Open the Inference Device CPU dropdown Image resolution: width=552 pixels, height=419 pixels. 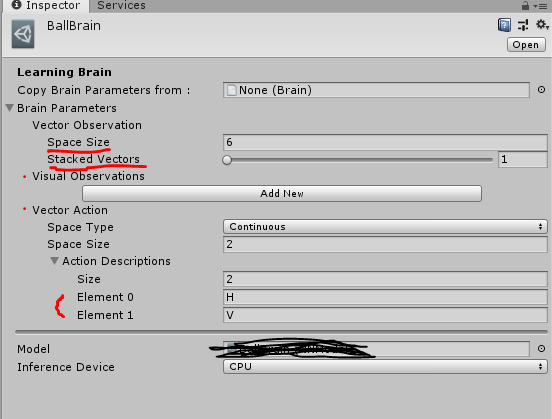[x=385, y=367]
